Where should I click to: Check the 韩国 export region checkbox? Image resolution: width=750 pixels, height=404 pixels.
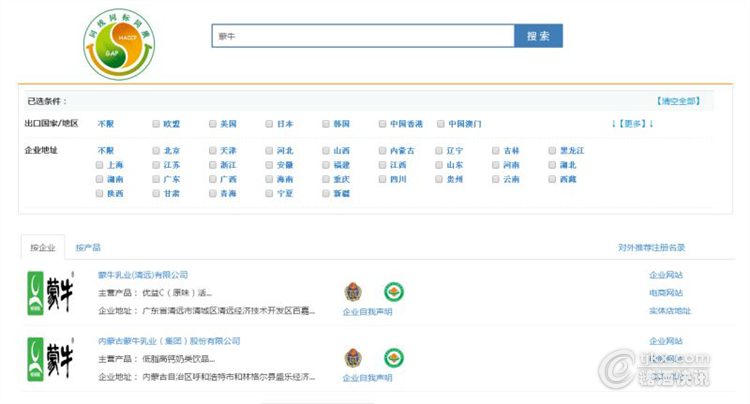pyautogui.click(x=326, y=124)
